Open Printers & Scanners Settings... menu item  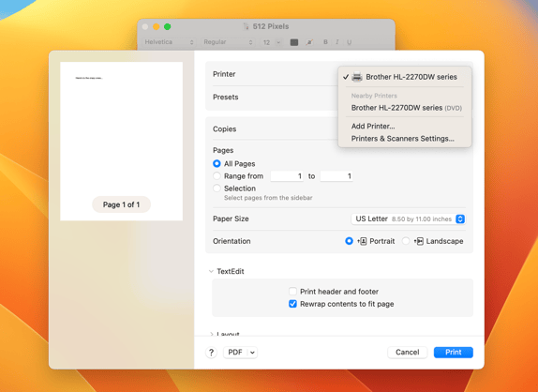coord(402,139)
